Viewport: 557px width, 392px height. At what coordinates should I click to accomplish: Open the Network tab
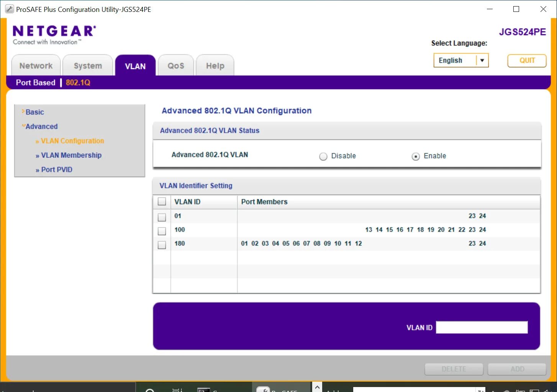36,66
